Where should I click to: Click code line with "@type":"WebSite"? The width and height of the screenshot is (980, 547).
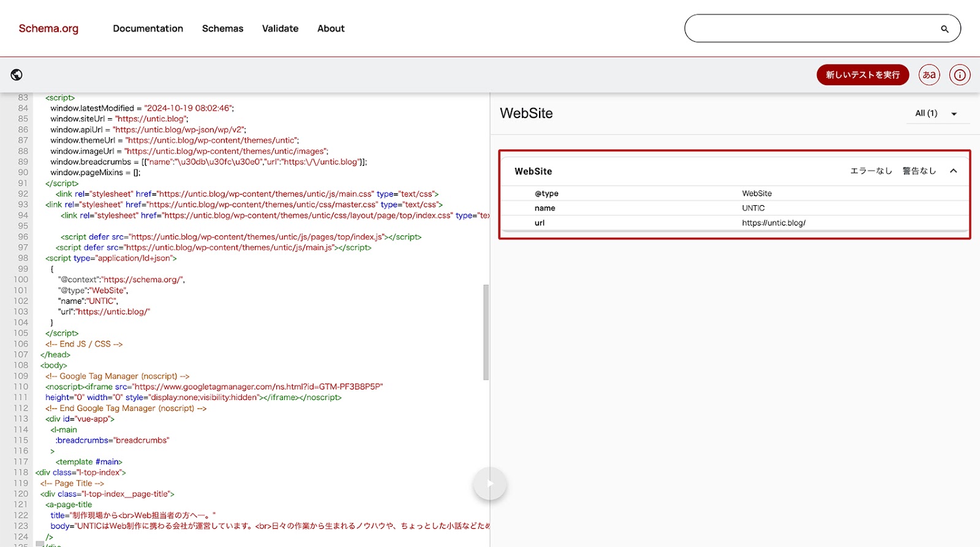click(93, 290)
